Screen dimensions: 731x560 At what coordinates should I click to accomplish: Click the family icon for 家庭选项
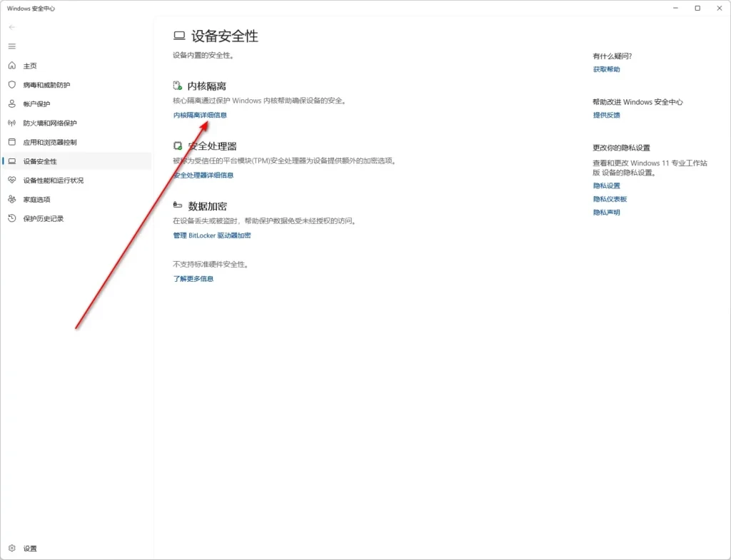tap(12, 199)
